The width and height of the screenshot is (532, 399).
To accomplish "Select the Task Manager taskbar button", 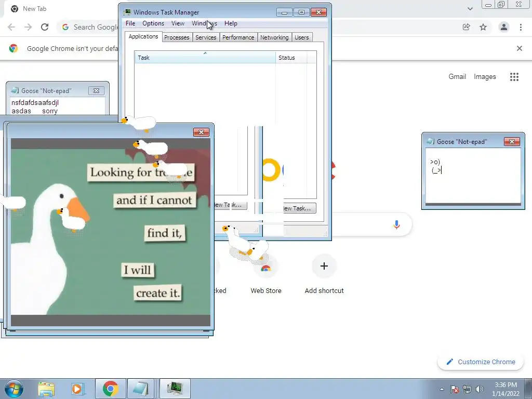I will [175, 389].
